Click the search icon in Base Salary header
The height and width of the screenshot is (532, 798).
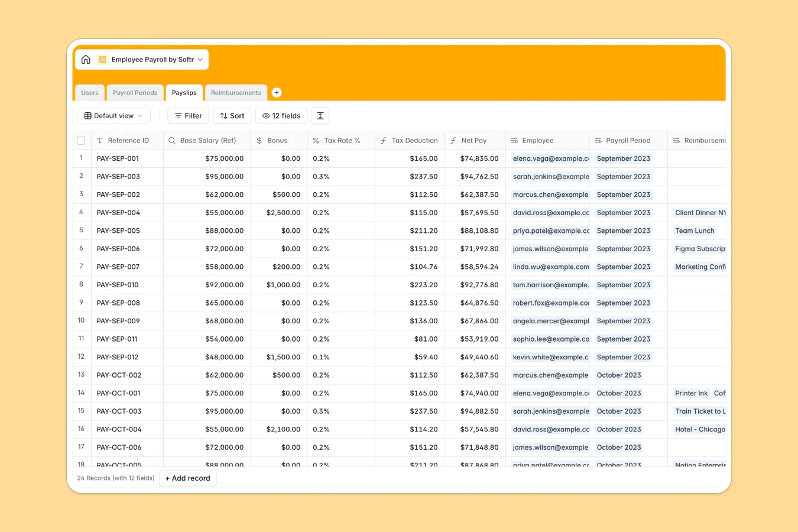click(171, 140)
